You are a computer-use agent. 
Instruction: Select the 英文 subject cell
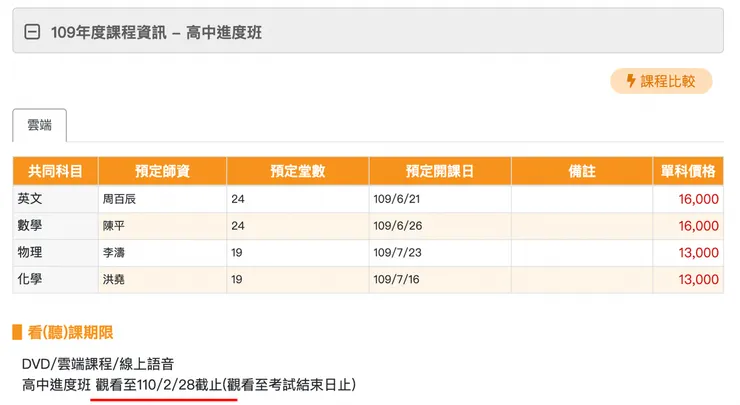pos(55,199)
